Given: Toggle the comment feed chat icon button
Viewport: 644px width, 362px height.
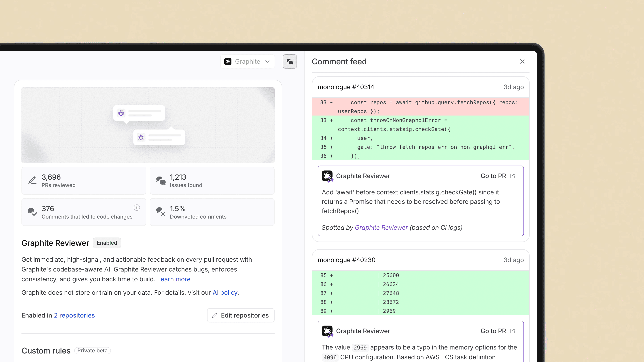Looking at the screenshot, I should point(290,61).
